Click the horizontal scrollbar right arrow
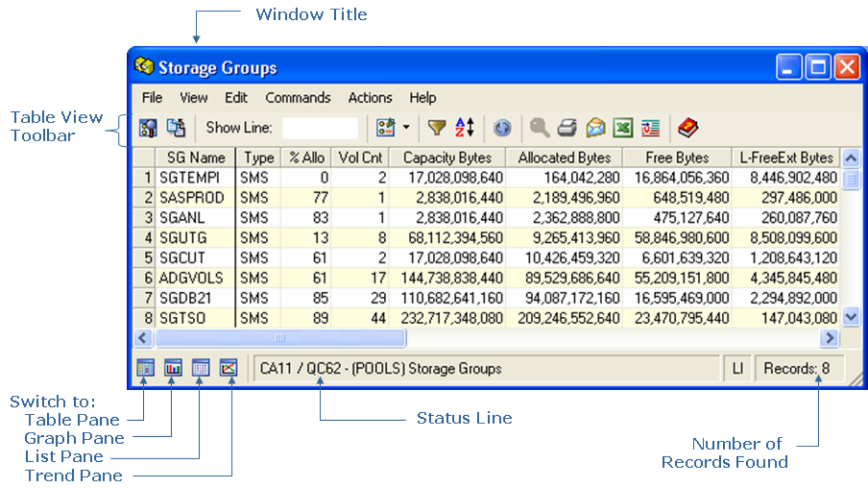 coord(830,337)
